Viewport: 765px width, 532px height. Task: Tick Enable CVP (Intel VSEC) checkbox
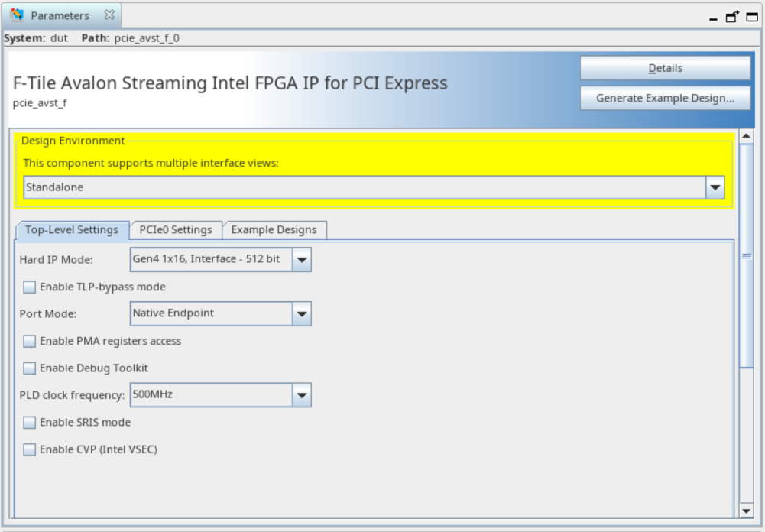(30, 450)
